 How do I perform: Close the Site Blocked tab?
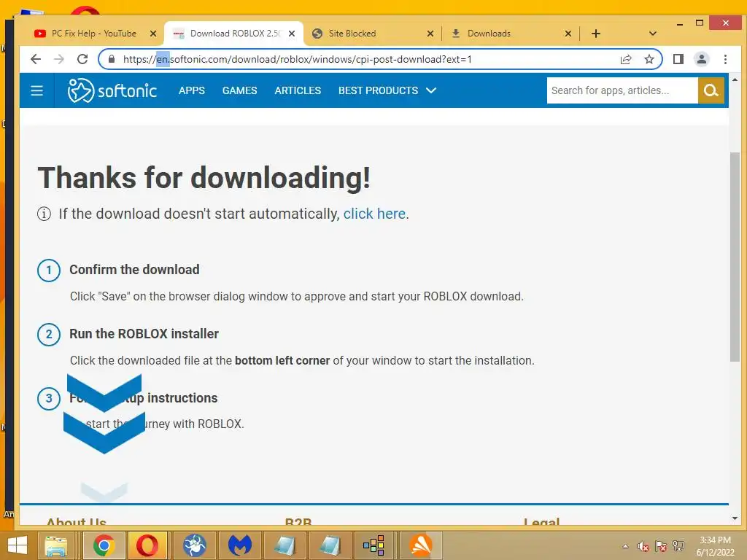click(x=430, y=34)
